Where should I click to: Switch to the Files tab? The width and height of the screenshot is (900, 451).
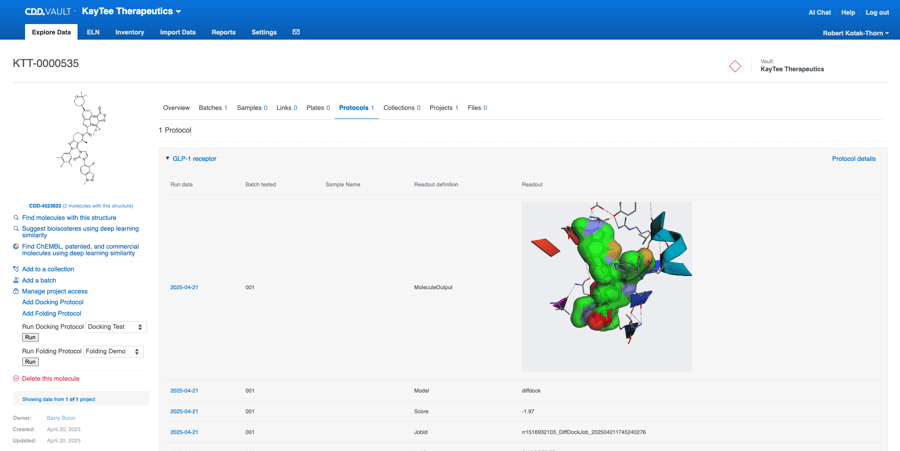[x=477, y=108]
